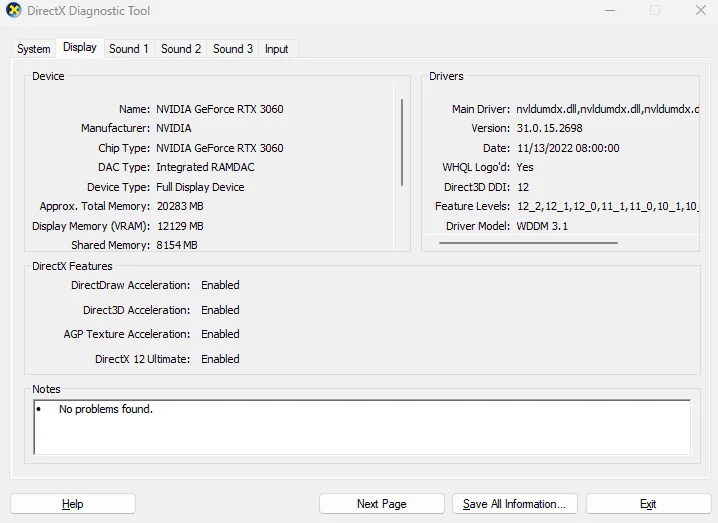Click the Direct3D DDI value 12

[523, 187]
